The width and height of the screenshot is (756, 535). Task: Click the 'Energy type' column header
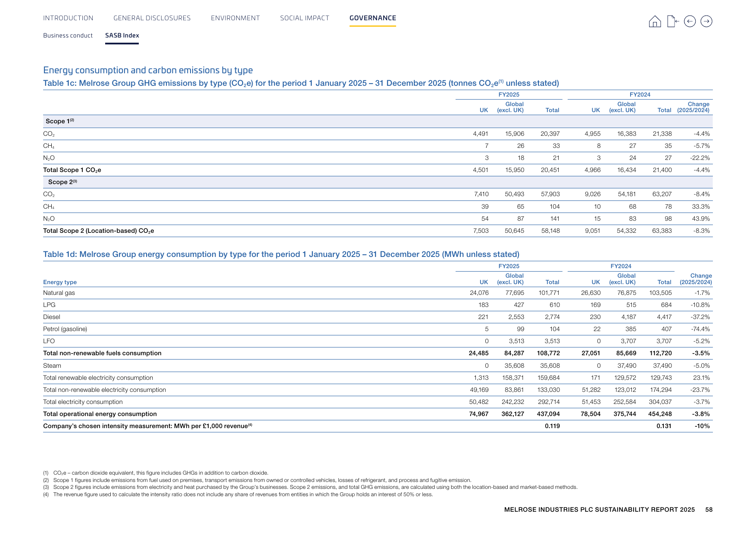point(60,282)
